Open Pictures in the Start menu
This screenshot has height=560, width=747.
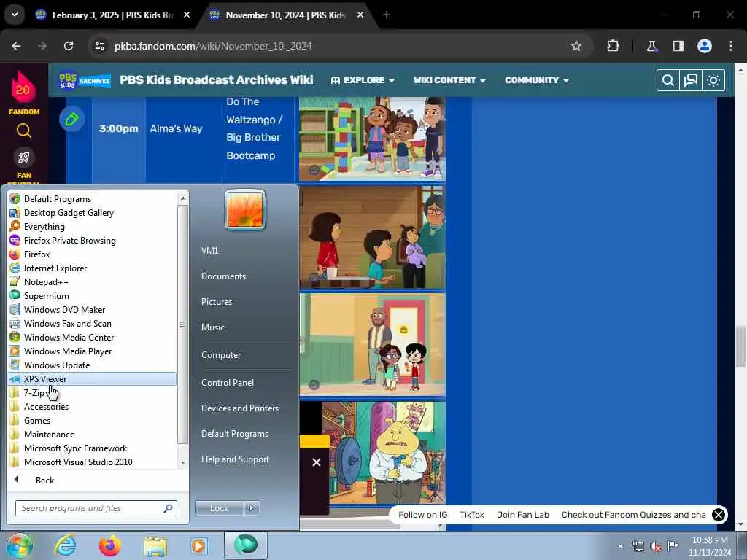pos(217,302)
